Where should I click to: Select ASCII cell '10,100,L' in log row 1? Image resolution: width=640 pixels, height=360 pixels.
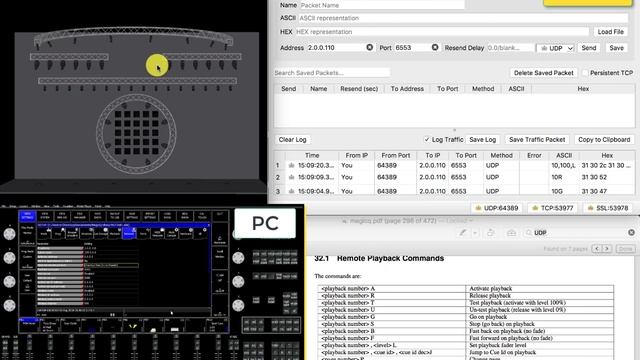563,165
